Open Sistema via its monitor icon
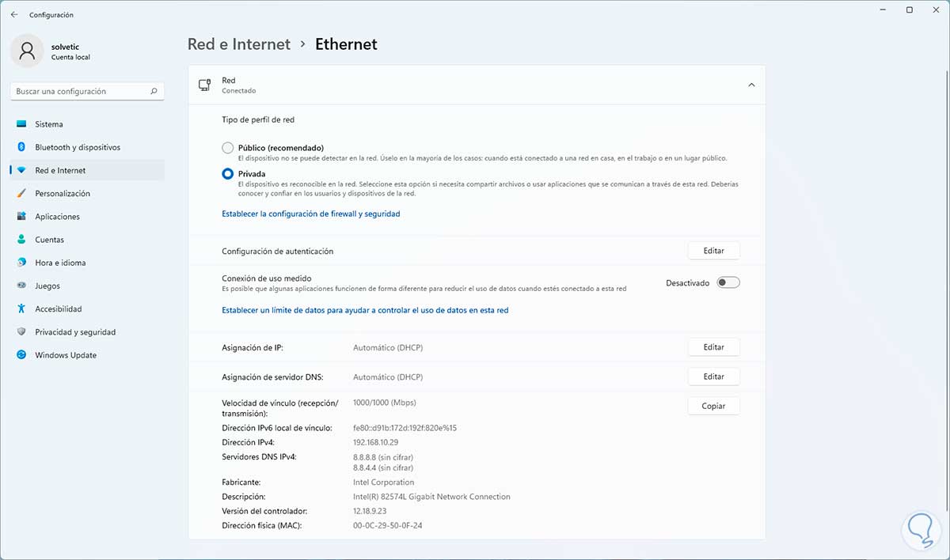The image size is (950, 560). click(x=21, y=124)
